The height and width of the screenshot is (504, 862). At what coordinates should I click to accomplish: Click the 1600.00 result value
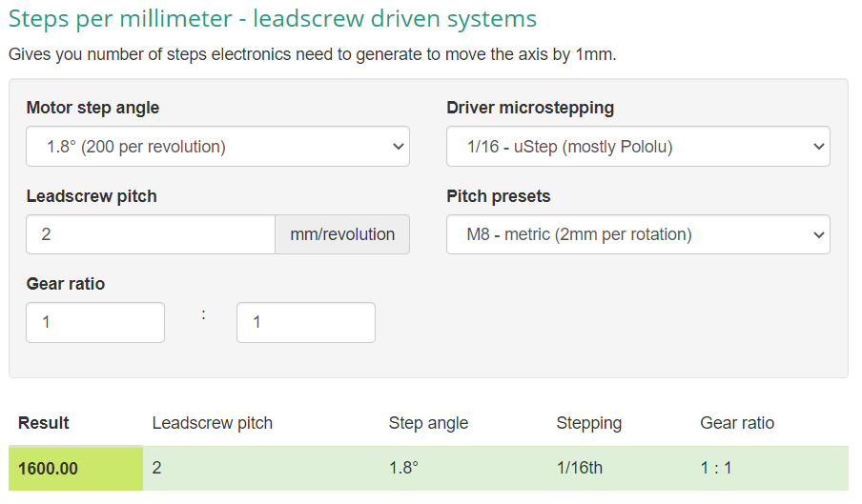coord(48,469)
